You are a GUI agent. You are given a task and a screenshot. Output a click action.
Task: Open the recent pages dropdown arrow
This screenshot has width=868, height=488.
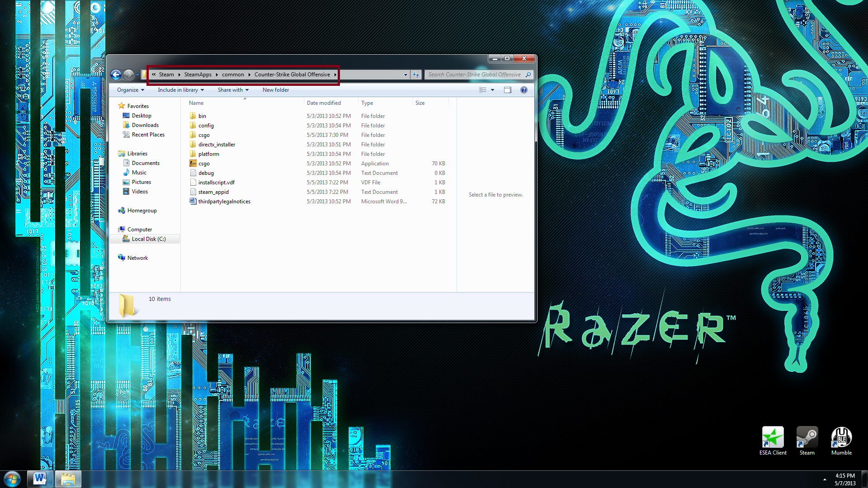click(x=137, y=75)
